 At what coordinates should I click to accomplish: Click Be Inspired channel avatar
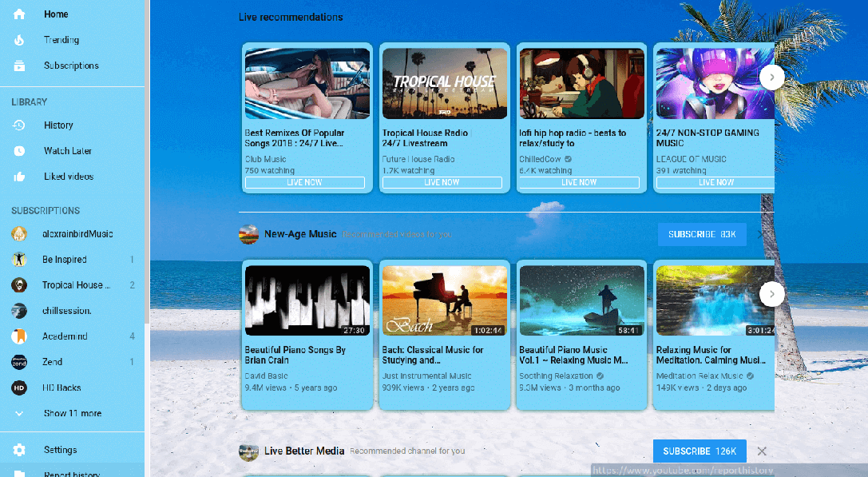click(19, 260)
